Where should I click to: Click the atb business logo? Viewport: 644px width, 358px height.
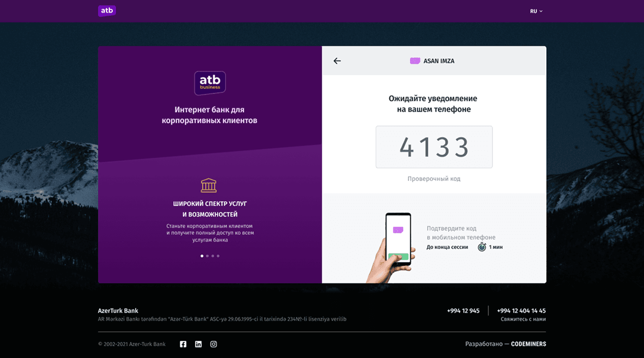click(210, 83)
